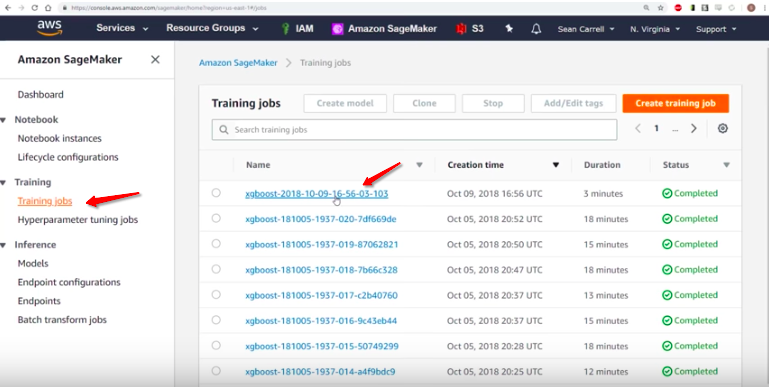Select radio for xgboost-2018-10-09-16-56-03-103
Viewport: 769px width, 387px height.
(x=216, y=193)
